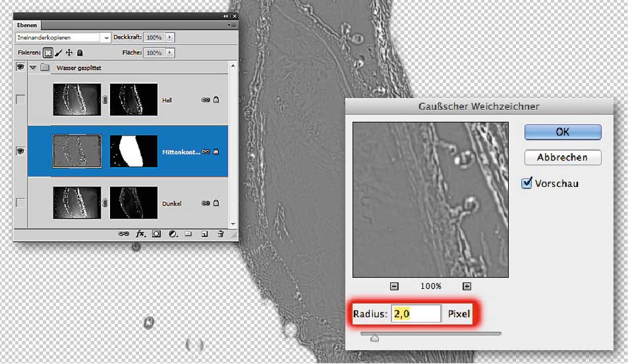Hide the Wasser gesplittet group
Screen dimensions: 628x364
(x=20, y=66)
